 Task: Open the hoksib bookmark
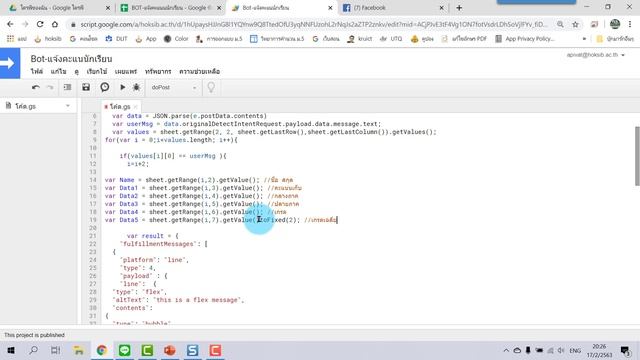click(x=48, y=39)
